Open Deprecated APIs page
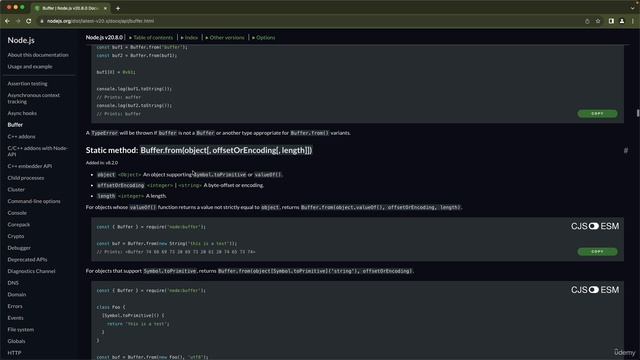The height and width of the screenshot is (360, 640). (27, 260)
